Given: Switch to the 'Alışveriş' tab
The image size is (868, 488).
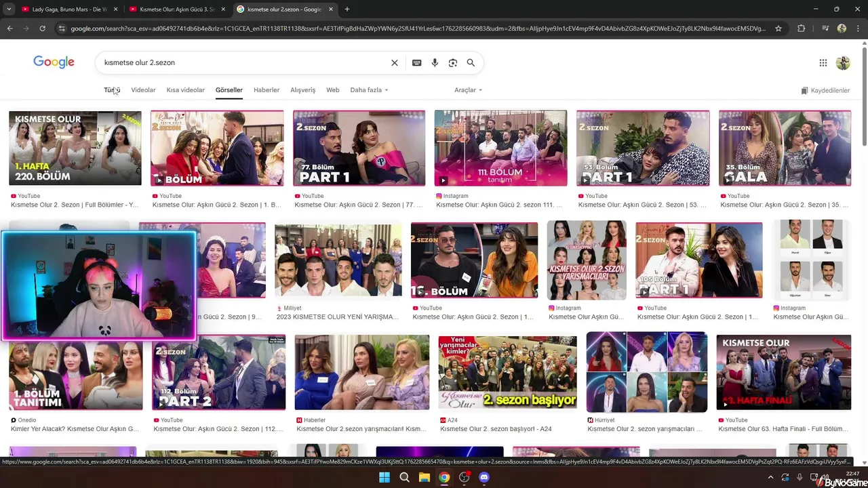Looking at the screenshot, I should tap(302, 90).
